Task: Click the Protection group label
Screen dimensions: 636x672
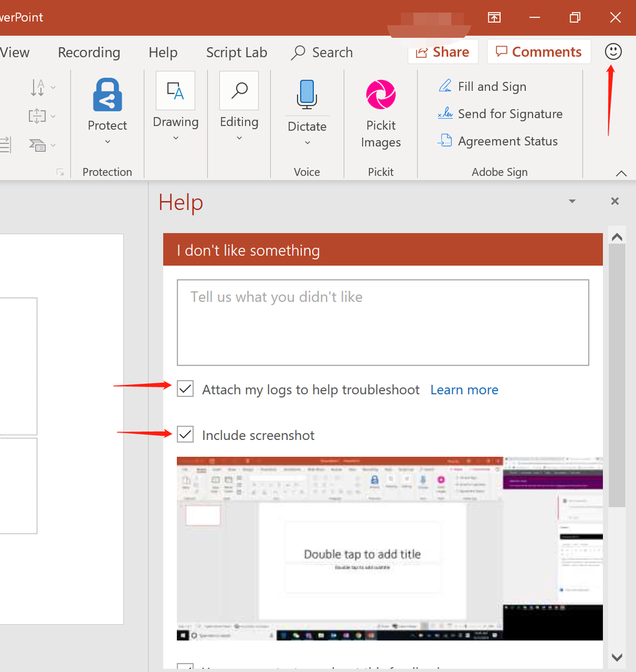Action: point(107,172)
